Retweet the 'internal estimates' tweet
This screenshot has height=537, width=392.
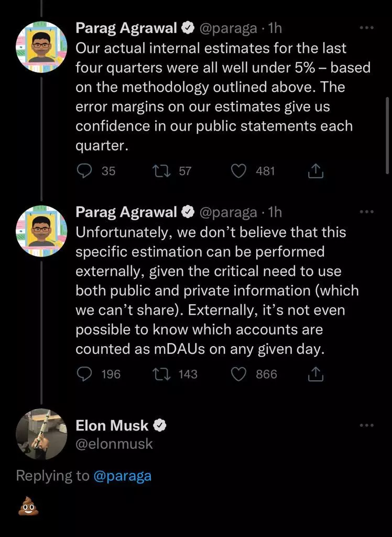(158, 171)
